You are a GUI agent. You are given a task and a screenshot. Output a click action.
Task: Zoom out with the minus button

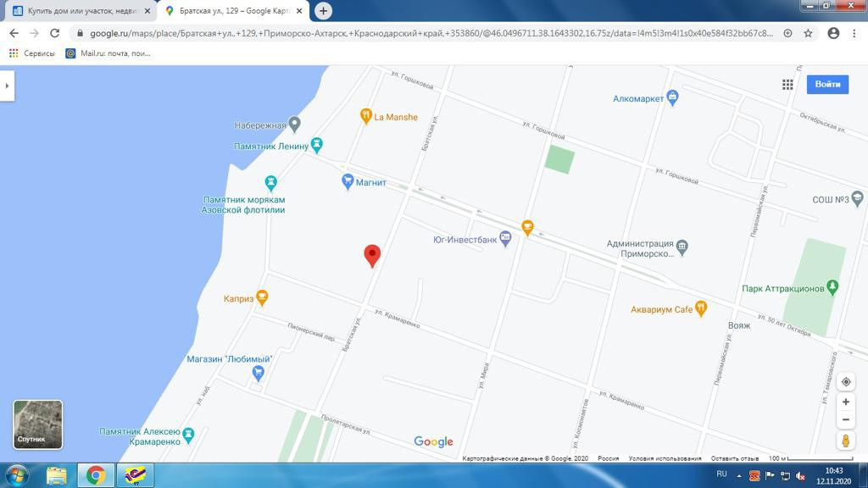[845, 420]
